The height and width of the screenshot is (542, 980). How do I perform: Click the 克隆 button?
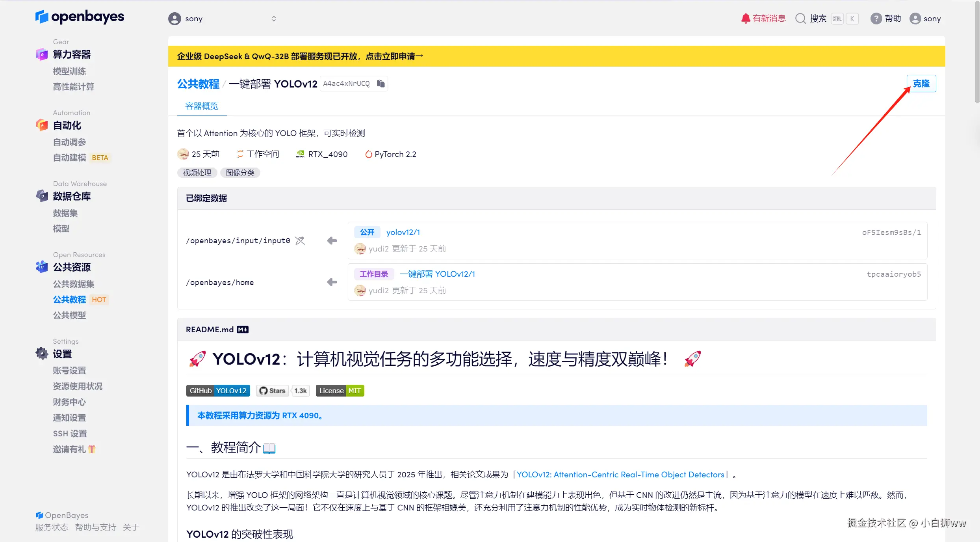[x=921, y=84]
